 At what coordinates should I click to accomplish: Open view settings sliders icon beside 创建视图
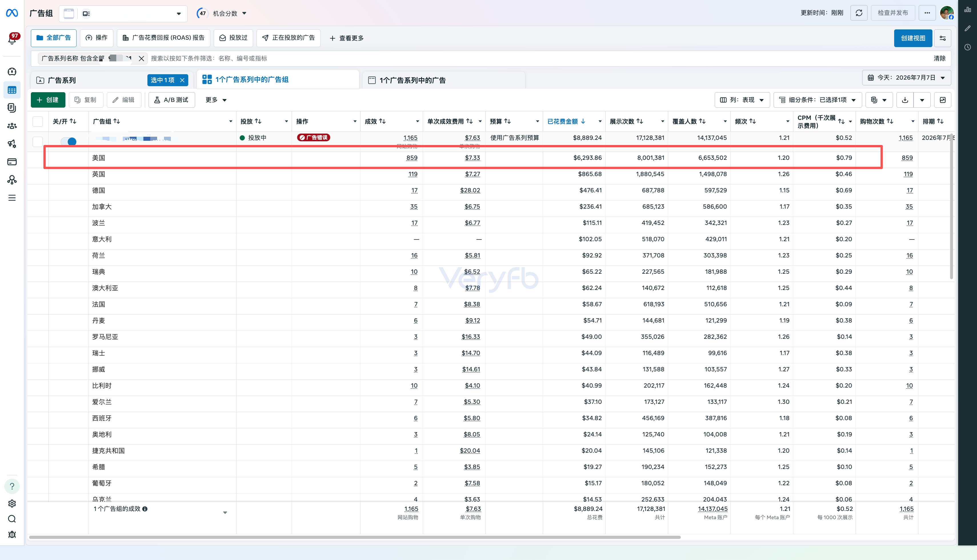[942, 38]
